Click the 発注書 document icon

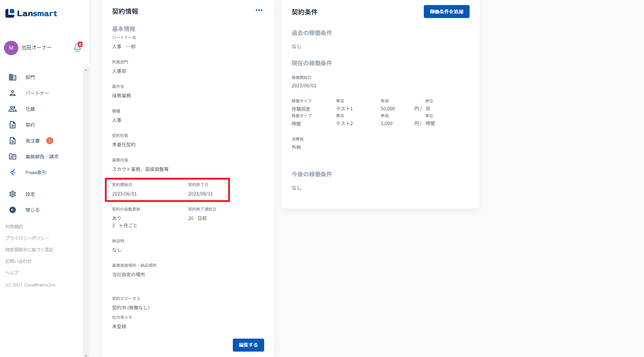point(13,141)
